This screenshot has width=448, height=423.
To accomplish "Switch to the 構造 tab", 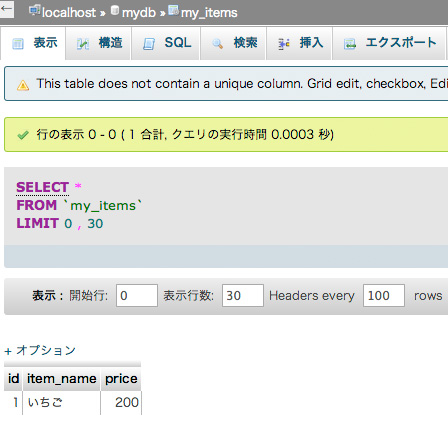I will [x=99, y=43].
